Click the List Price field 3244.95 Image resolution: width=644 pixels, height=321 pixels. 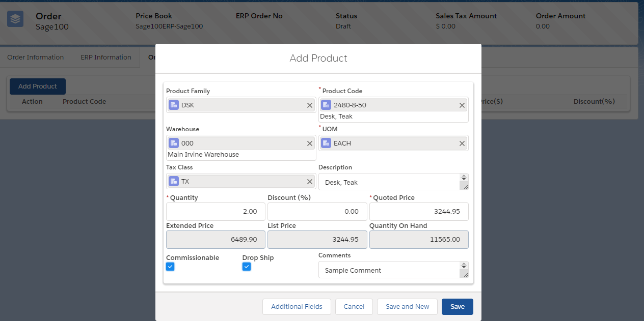pos(317,240)
